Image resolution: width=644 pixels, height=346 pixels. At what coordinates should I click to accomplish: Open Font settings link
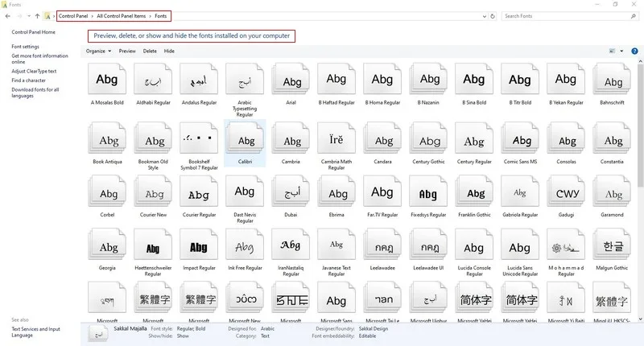(x=26, y=47)
